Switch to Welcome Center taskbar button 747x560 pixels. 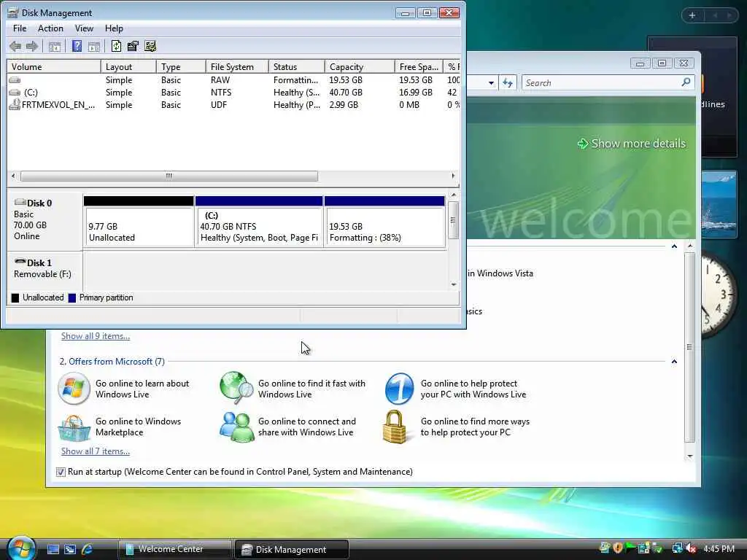tap(174, 549)
